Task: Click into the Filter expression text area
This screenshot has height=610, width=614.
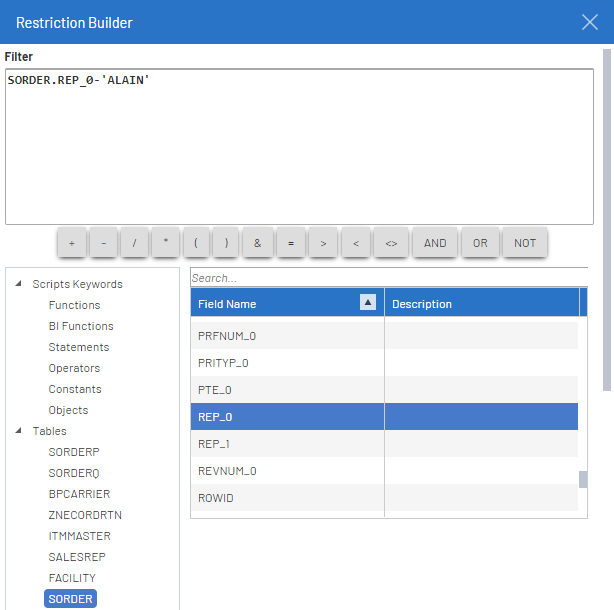Action: [x=300, y=150]
